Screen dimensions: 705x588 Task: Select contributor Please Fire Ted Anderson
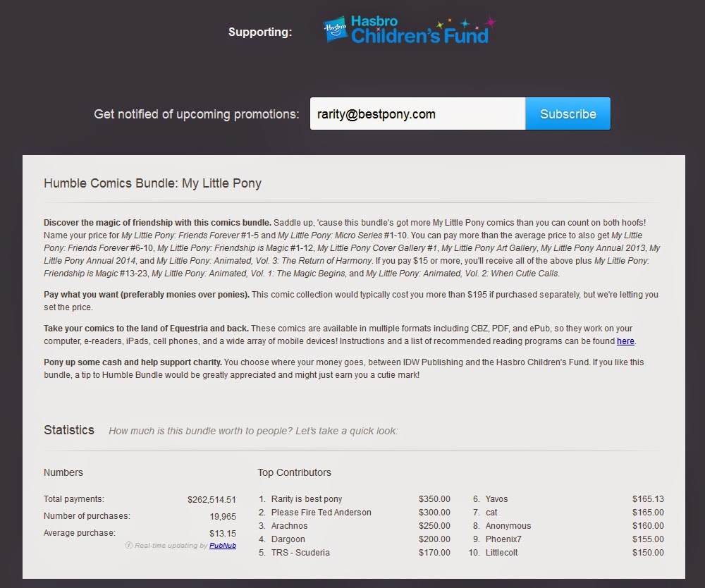pos(321,513)
